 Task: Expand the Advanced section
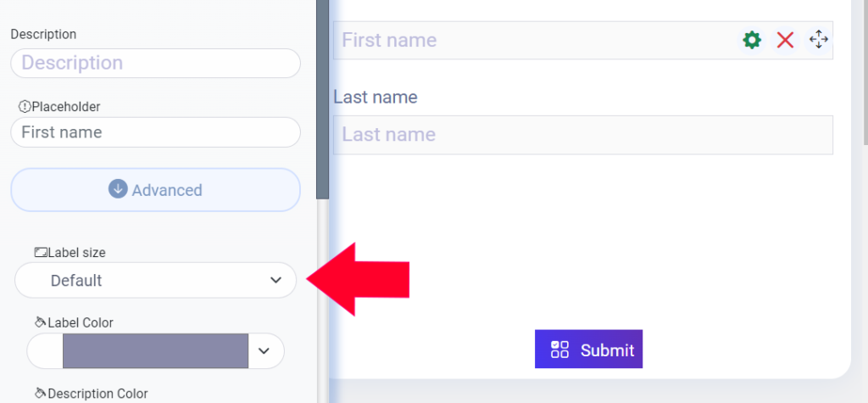pos(156,189)
